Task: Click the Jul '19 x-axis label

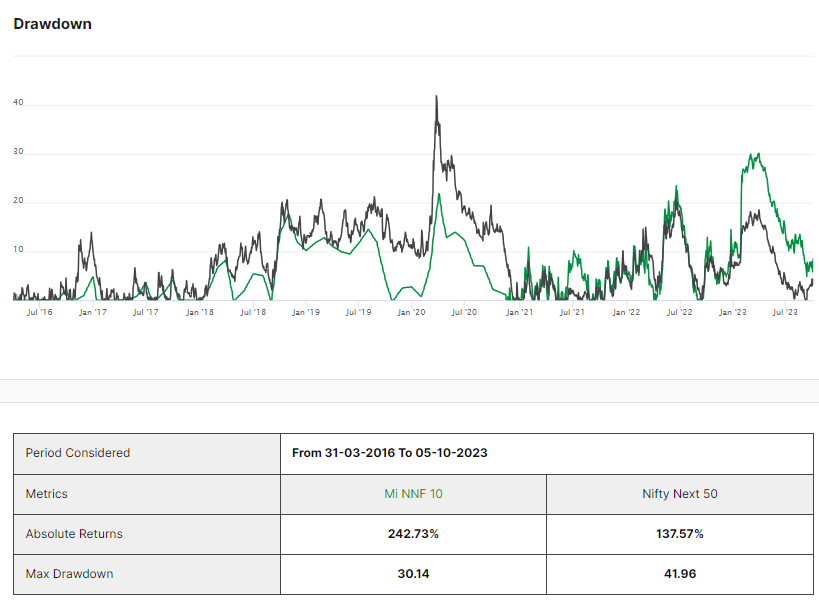Action: [359, 312]
